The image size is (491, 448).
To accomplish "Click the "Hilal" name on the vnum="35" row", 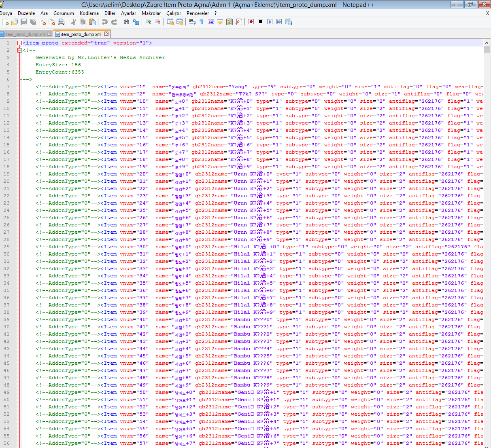I will pos(242,283).
